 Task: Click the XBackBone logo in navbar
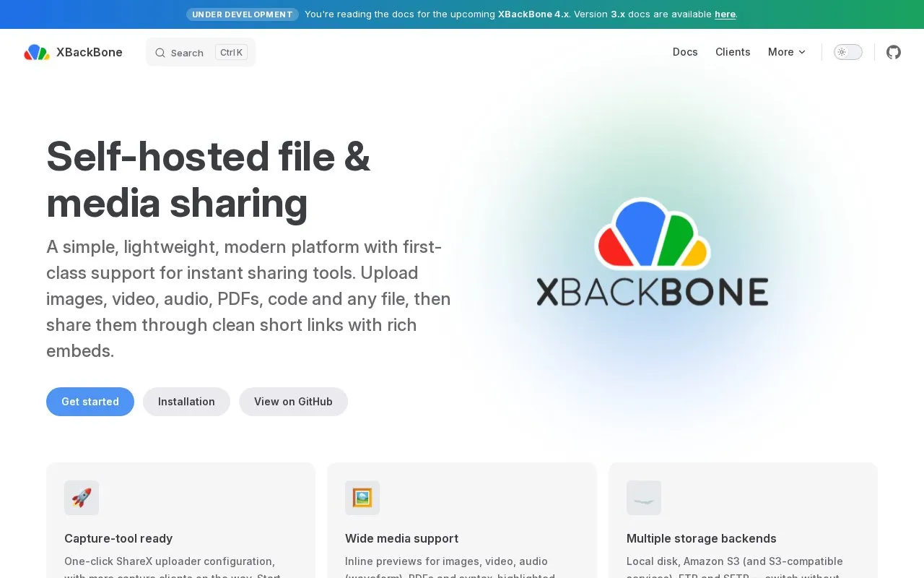pos(37,52)
